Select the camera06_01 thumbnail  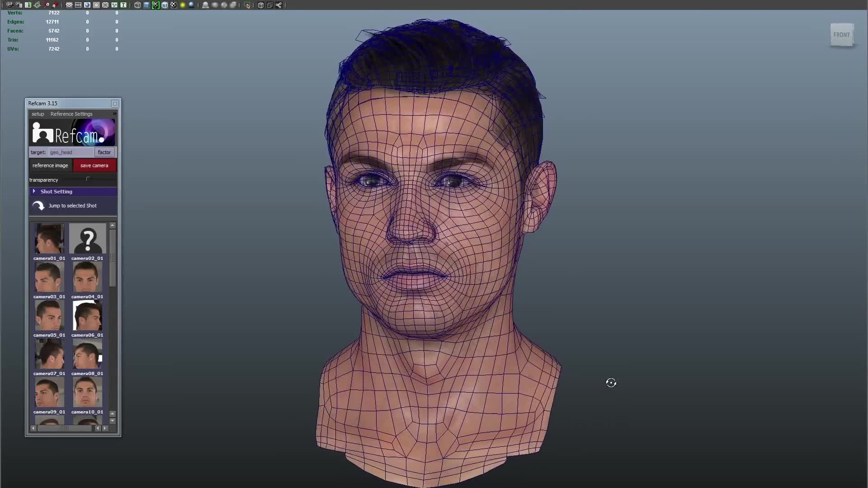point(87,316)
